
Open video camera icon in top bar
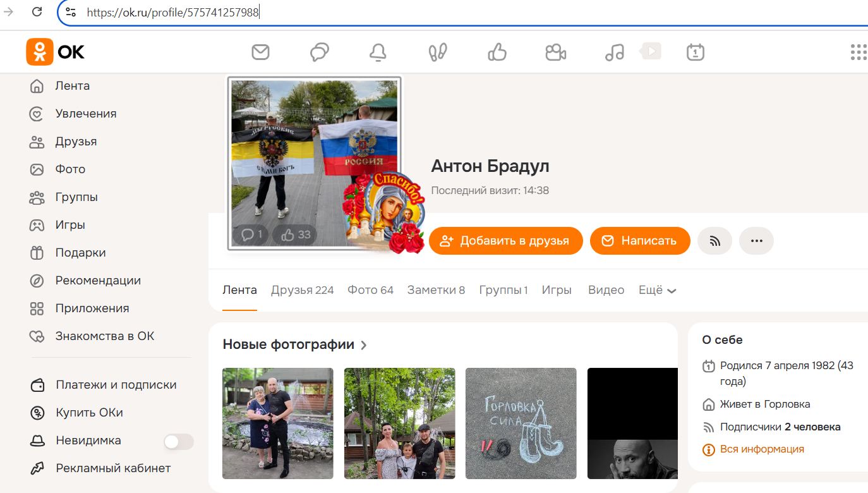[x=555, y=52]
